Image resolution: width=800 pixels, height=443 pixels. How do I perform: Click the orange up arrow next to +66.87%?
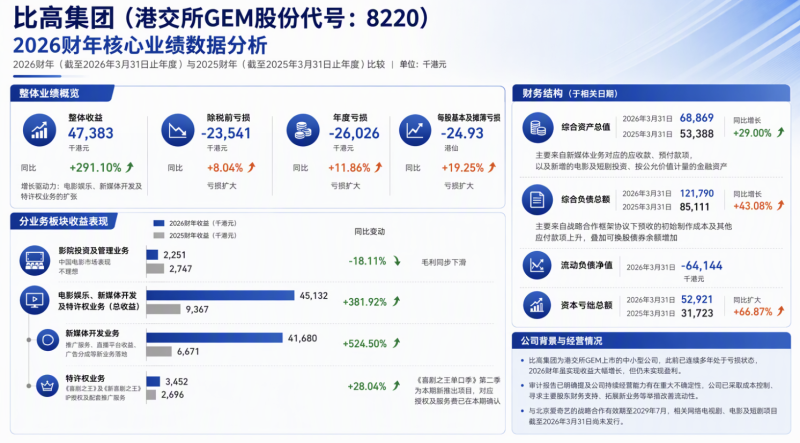tap(780, 311)
